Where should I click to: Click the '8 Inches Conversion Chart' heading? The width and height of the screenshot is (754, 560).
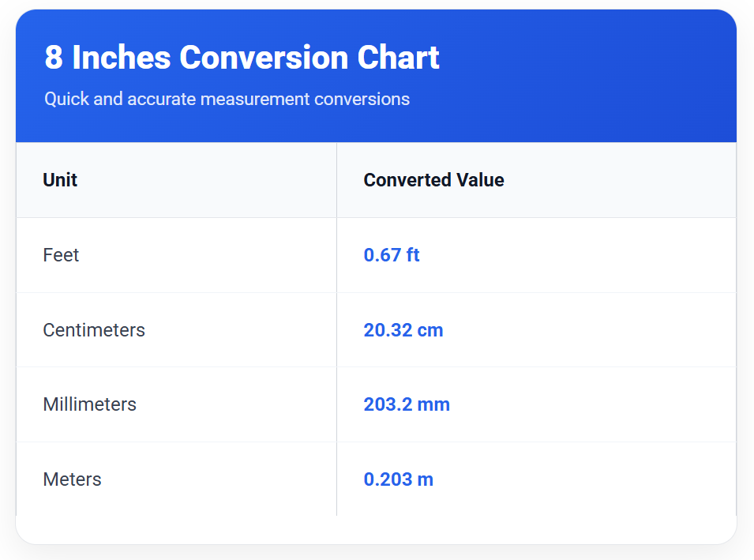(x=242, y=58)
